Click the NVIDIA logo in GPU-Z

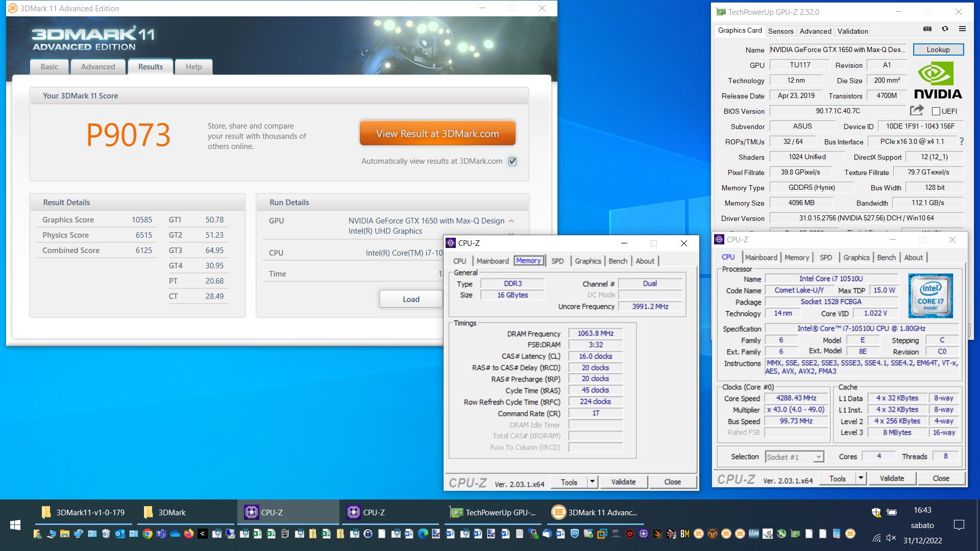point(938,81)
